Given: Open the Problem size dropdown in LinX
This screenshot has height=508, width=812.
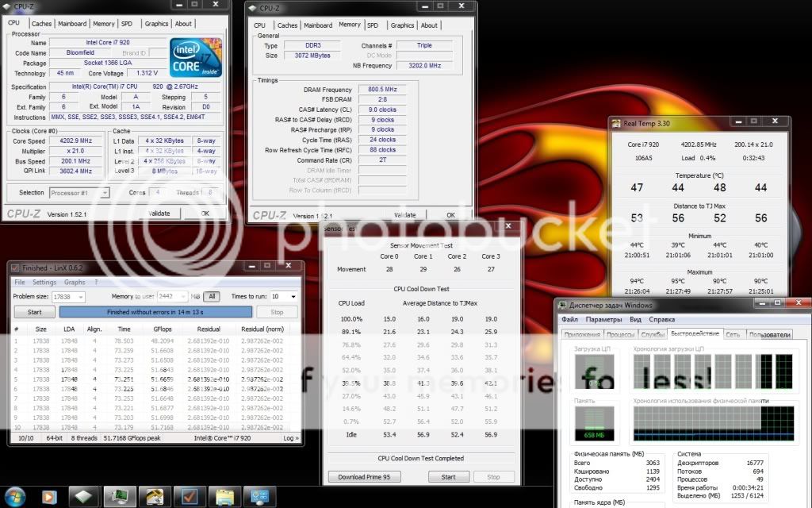Looking at the screenshot, I should point(81,297).
